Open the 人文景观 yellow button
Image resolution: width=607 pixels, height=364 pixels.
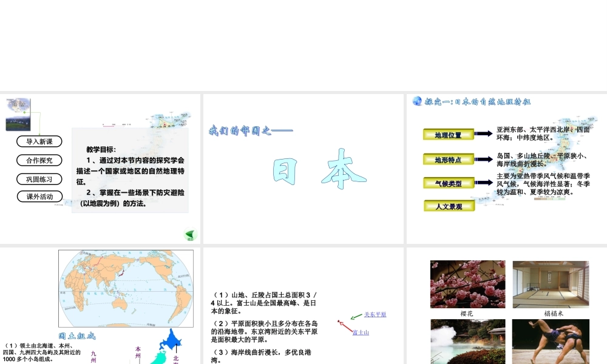pyautogui.click(x=449, y=206)
